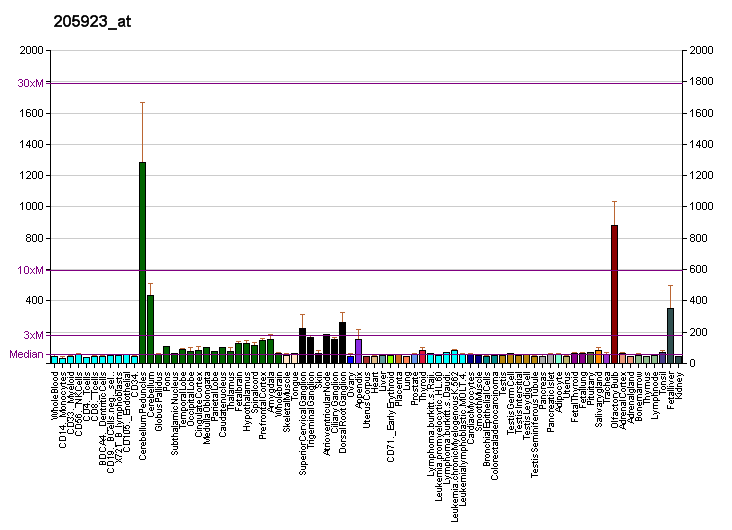This screenshot has height=530, width=732.
Task: Click the 30xM threshold label
Action: coord(30,83)
